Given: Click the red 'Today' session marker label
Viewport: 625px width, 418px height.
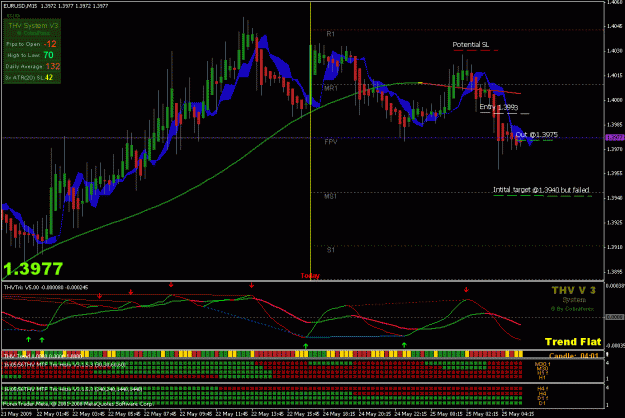Looking at the screenshot, I should tap(310, 276).
